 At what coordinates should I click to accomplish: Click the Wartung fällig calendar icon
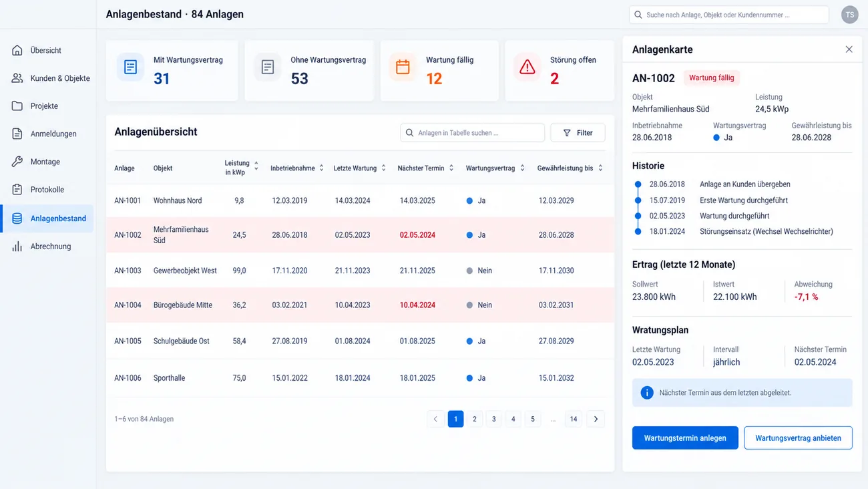pyautogui.click(x=403, y=67)
